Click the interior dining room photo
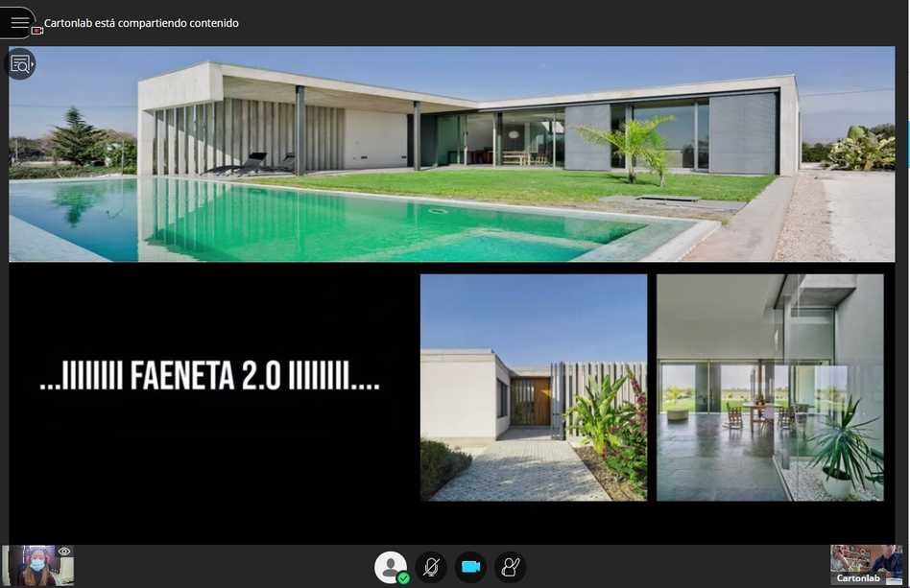 point(769,387)
